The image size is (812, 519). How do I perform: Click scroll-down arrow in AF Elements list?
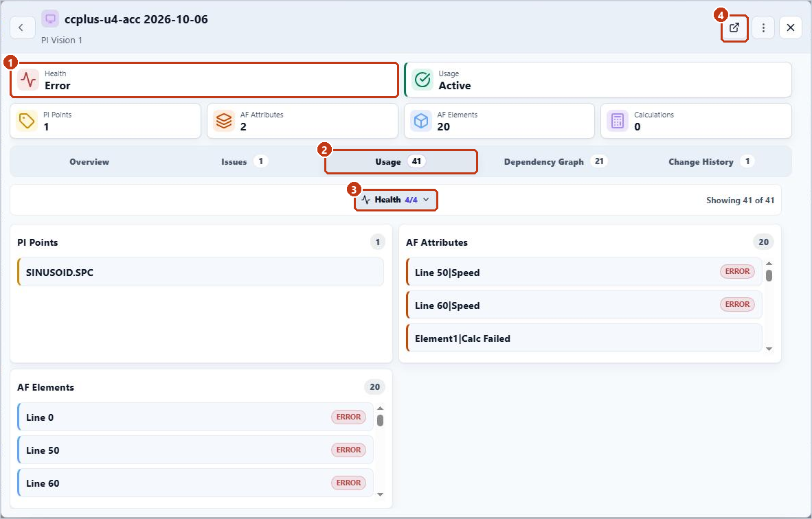tap(380, 494)
